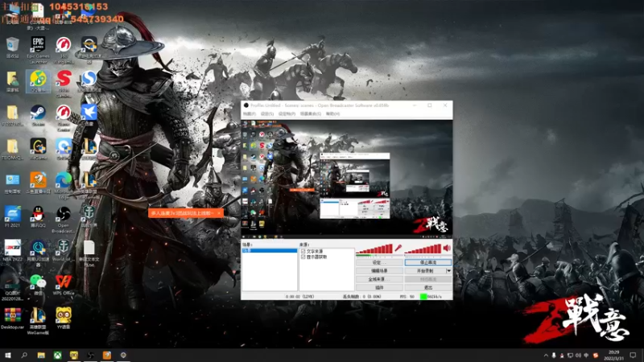This screenshot has width=644, height=362.
Task: Open the third OBS menu bar item
Action: point(287,113)
